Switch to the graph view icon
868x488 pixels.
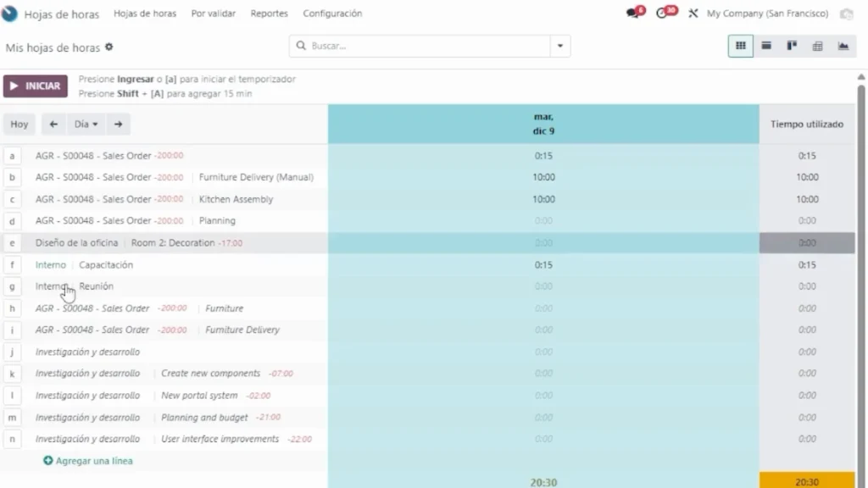[843, 46]
